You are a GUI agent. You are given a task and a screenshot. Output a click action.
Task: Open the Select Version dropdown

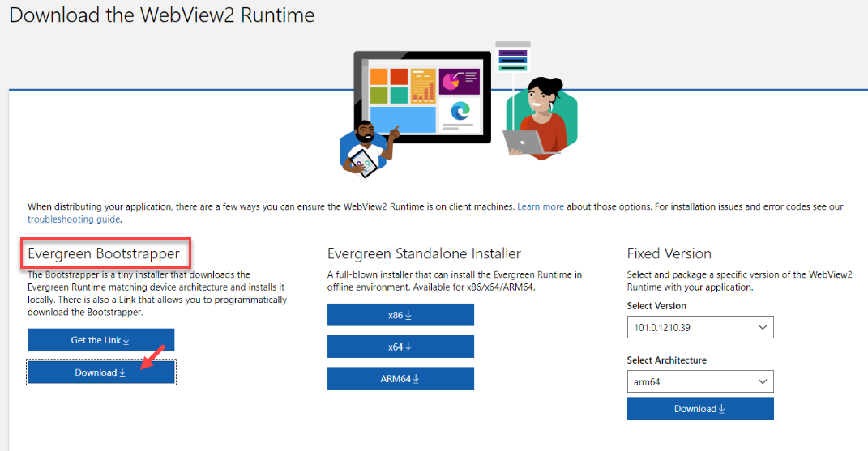point(700,327)
